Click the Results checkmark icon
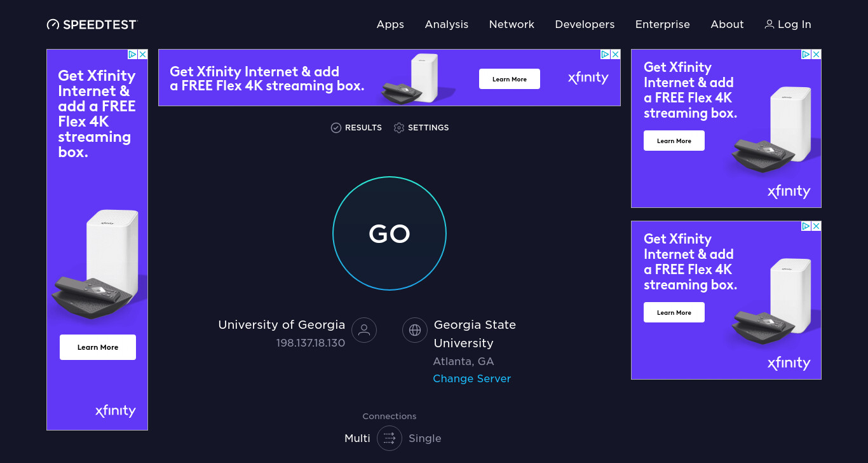868x463 pixels. tap(336, 128)
